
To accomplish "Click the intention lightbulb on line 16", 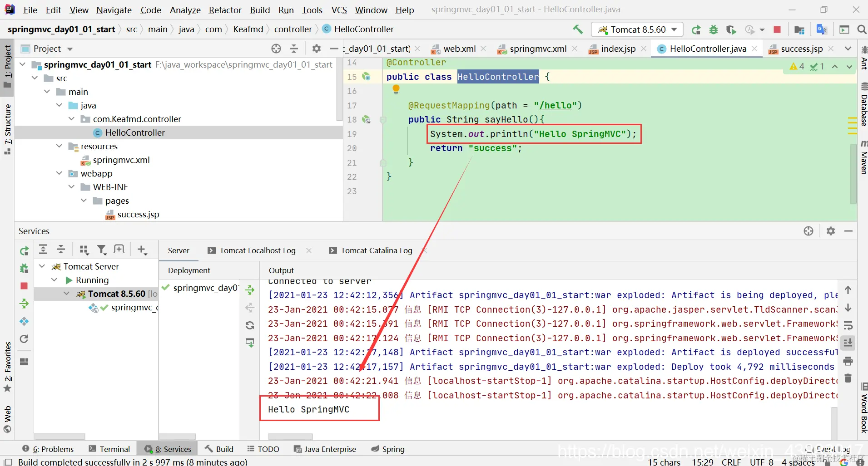I will pos(396,89).
